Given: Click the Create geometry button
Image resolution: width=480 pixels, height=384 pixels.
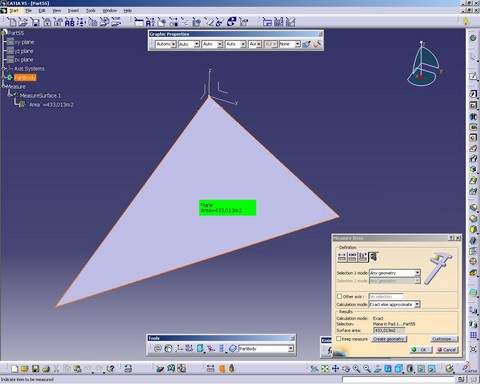Looking at the screenshot, I should tap(389, 339).
